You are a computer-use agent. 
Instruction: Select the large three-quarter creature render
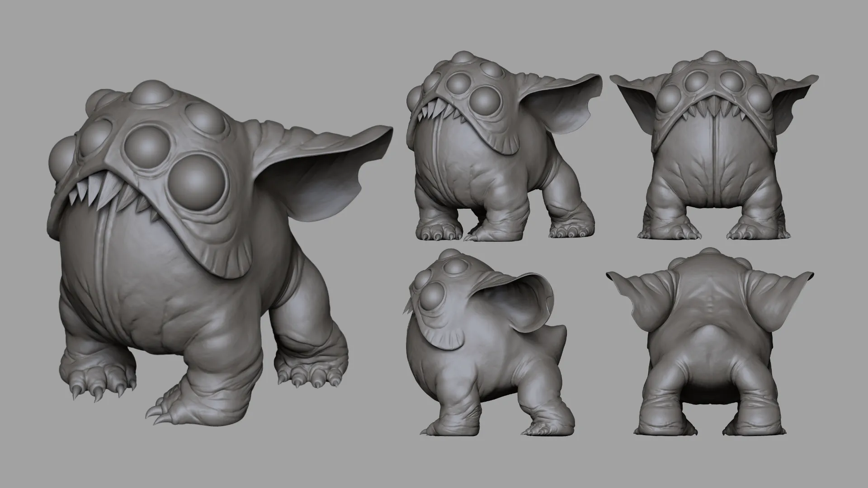pyautogui.click(x=220, y=253)
